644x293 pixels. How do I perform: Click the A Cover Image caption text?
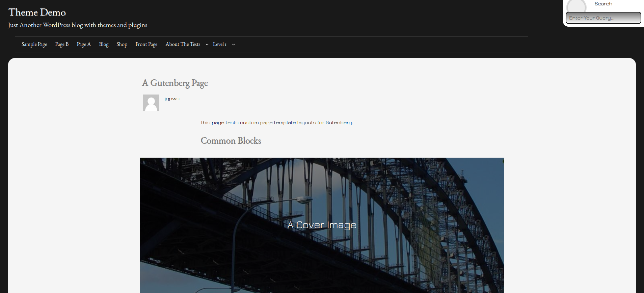point(322,225)
